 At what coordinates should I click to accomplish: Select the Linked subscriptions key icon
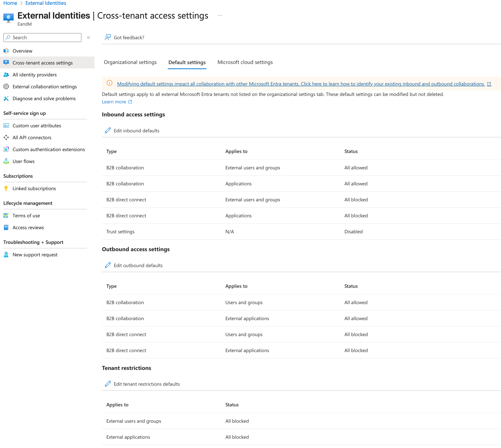6,188
